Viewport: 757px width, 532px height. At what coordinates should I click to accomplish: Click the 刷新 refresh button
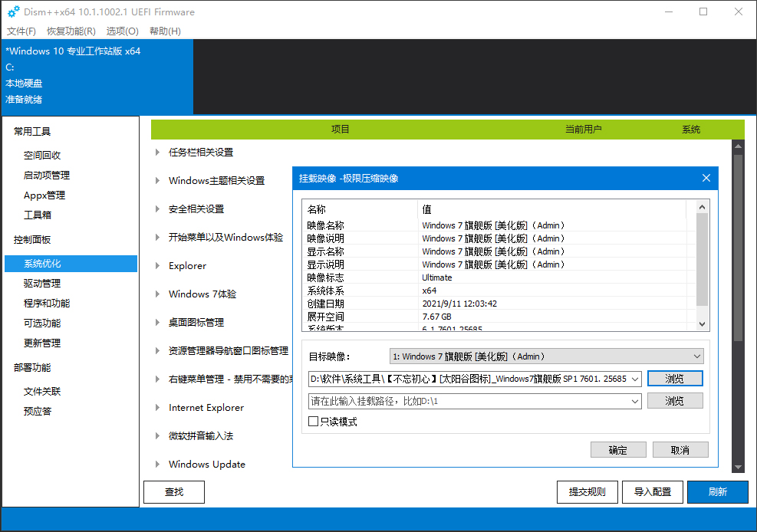tap(718, 491)
